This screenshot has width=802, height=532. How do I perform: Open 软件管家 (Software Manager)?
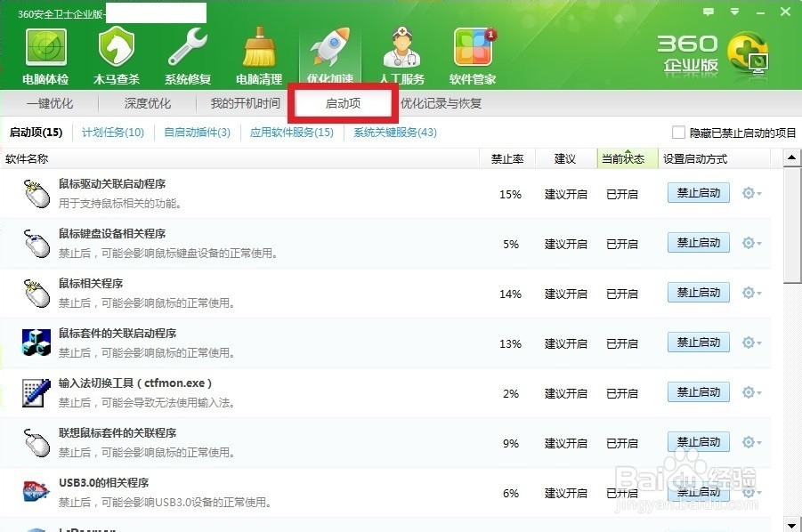pos(474,51)
